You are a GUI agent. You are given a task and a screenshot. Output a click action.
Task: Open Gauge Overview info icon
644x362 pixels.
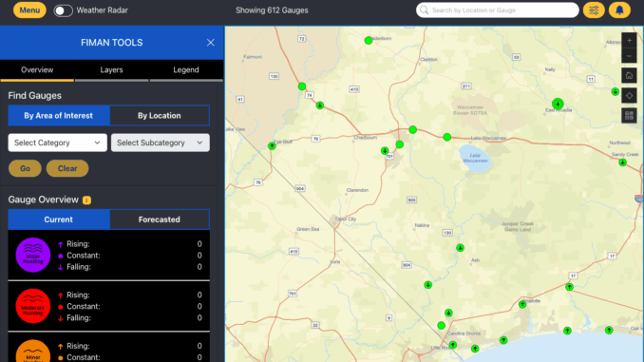pos(86,200)
